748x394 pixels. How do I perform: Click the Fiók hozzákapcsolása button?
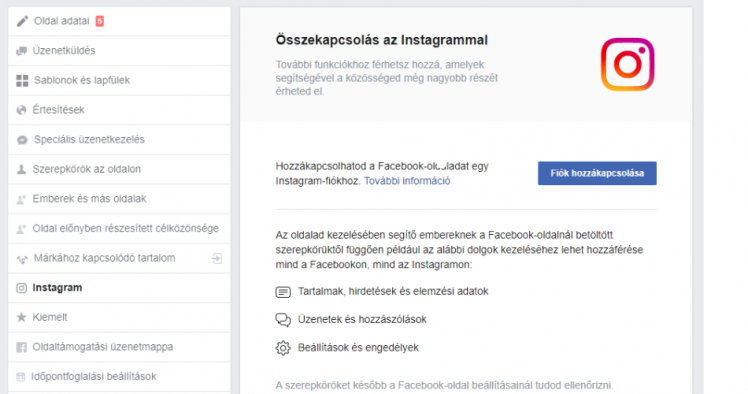597,173
